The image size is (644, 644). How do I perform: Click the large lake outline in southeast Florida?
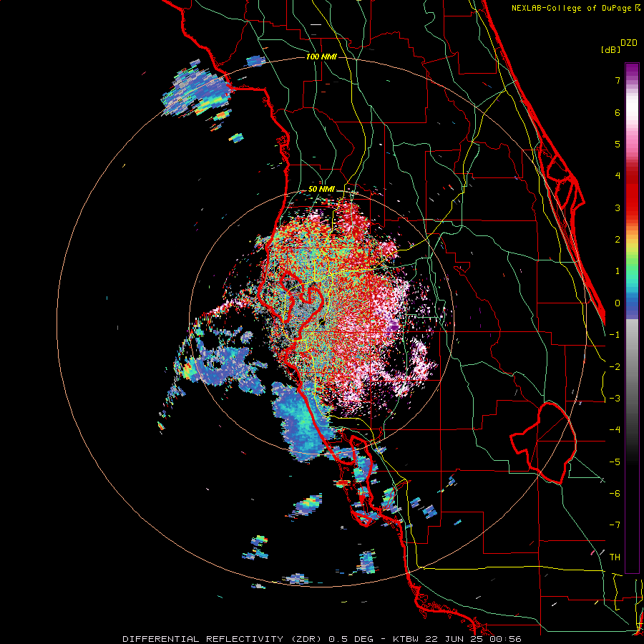click(x=543, y=443)
